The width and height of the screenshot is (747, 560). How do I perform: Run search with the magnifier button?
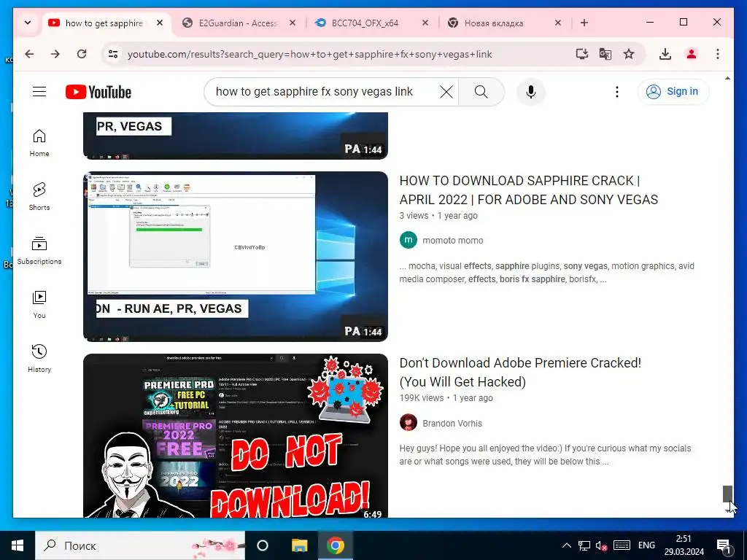pos(481,91)
